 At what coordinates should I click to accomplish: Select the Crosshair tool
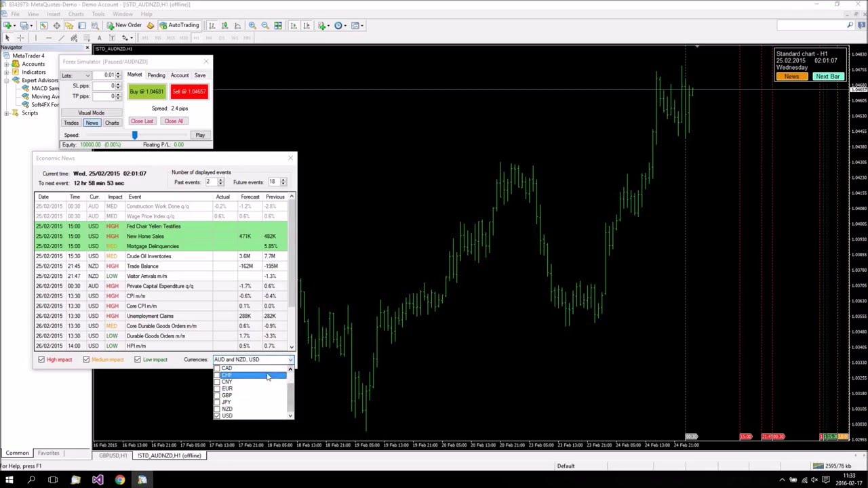[20, 38]
